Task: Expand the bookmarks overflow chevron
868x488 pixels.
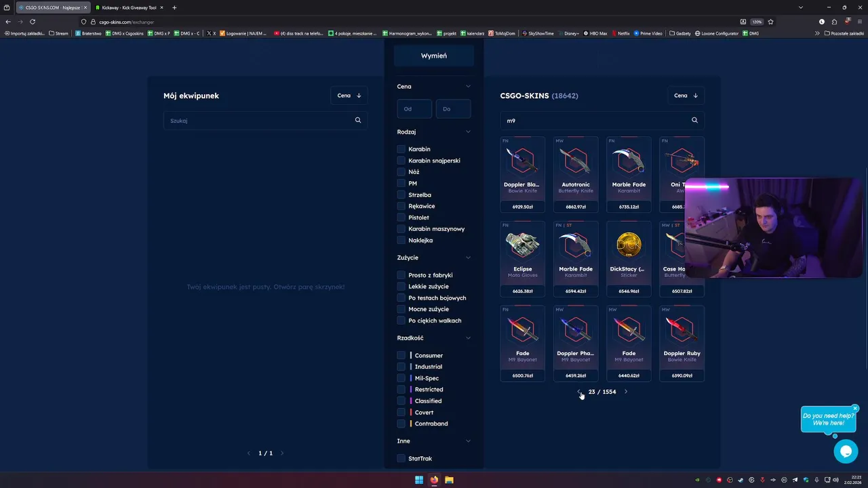Action: point(817,33)
